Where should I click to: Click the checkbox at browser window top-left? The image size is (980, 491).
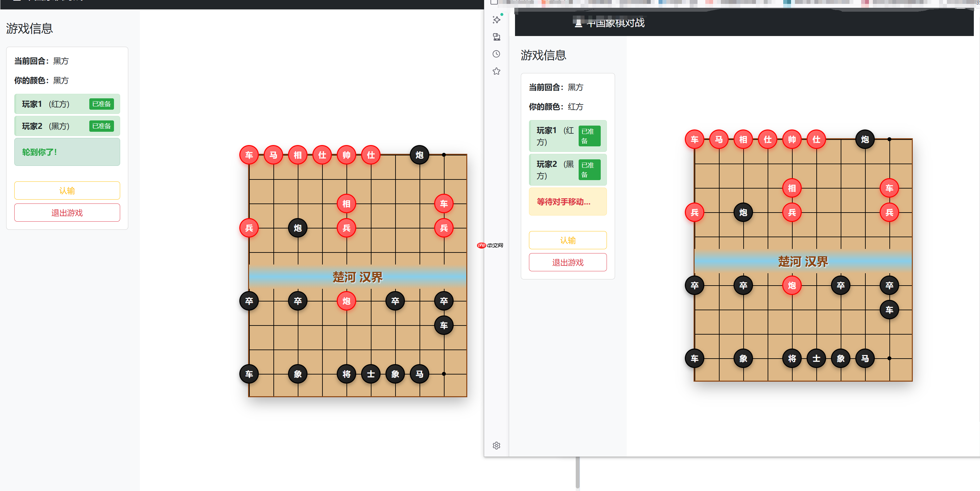[494, 2]
